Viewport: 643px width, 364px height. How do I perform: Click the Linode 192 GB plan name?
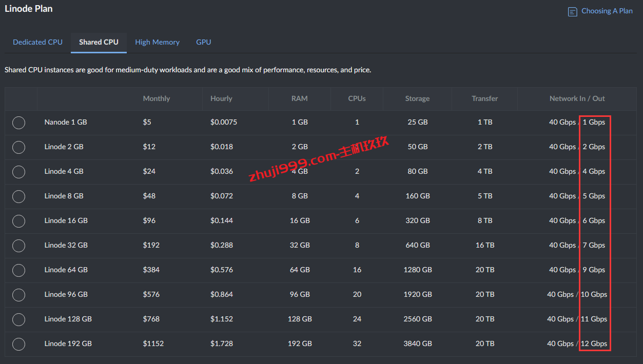68,343
